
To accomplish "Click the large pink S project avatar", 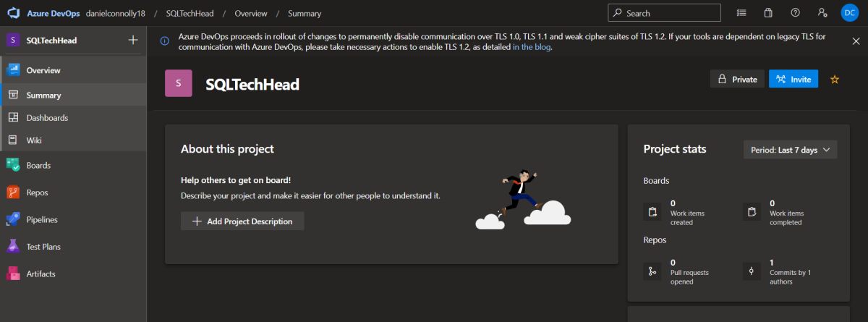I will [179, 83].
